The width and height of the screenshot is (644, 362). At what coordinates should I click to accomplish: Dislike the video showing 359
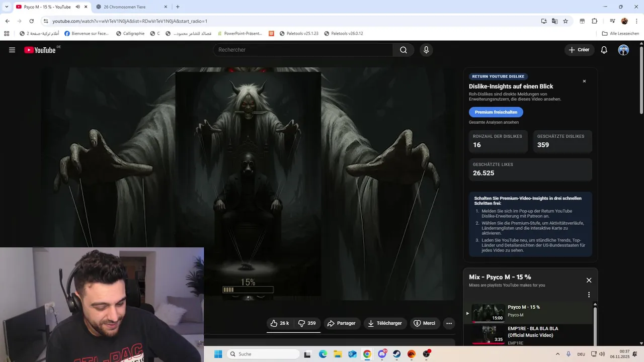(x=307, y=323)
